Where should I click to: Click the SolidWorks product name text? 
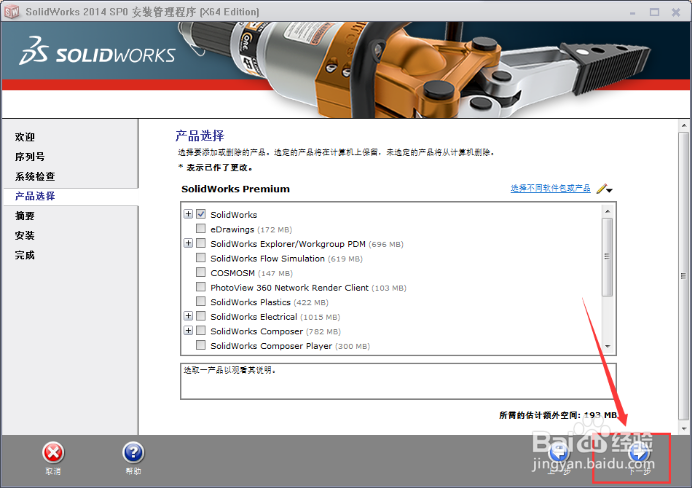(x=234, y=215)
